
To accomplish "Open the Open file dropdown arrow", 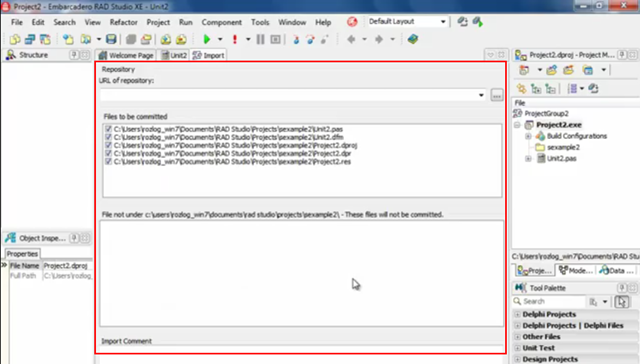I will click(98, 39).
